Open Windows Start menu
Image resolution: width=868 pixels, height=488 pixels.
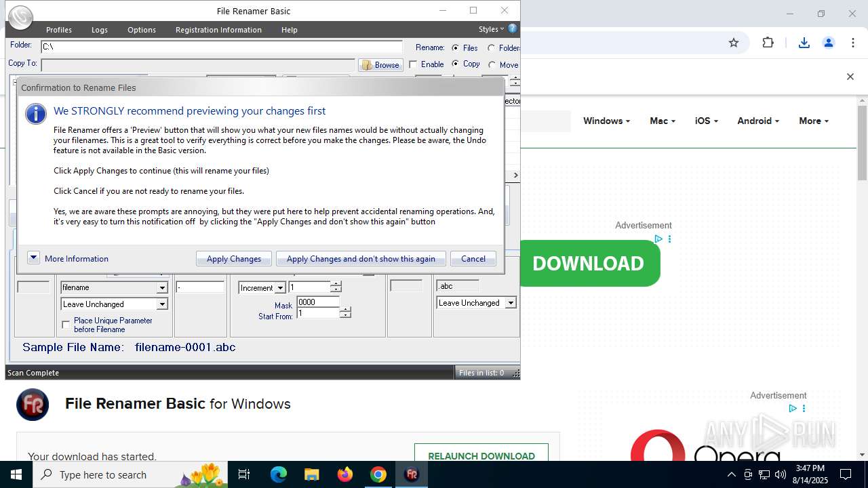point(16,474)
